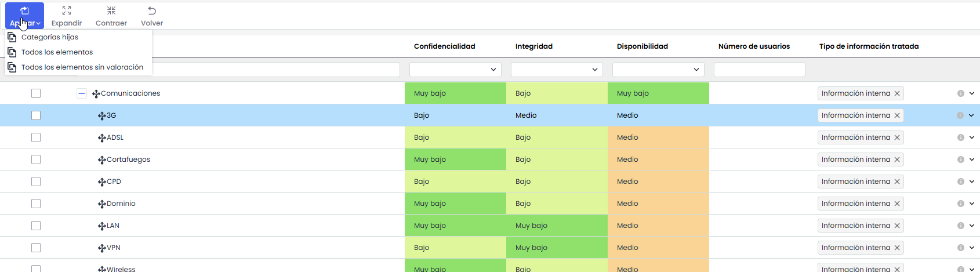The image size is (980, 272).
Task: Click the move icon next to Dominio
Action: tap(102, 204)
